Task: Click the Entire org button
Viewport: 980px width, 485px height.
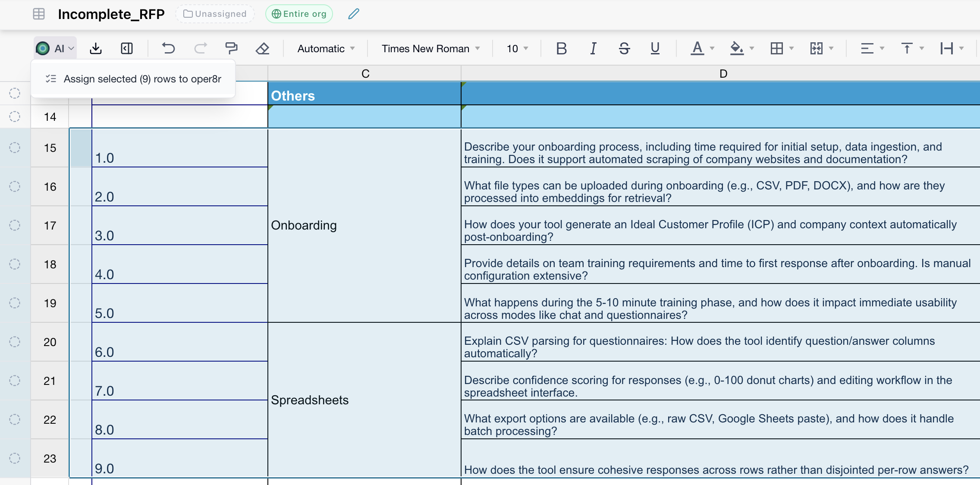Action: [299, 13]
